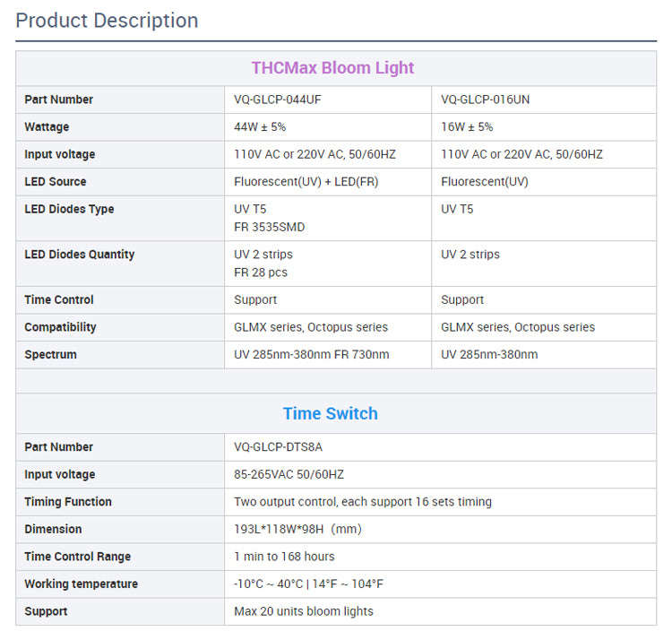Screen dimensions: 672x640
Task: Click the 44W ± 5% wattage value
Action: pos(260,127)
